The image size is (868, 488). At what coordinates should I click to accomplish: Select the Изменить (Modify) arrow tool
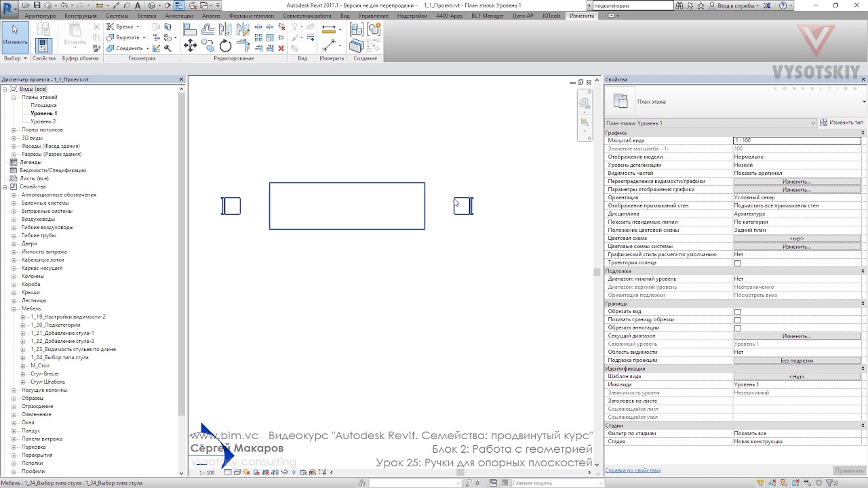[15, 37]
